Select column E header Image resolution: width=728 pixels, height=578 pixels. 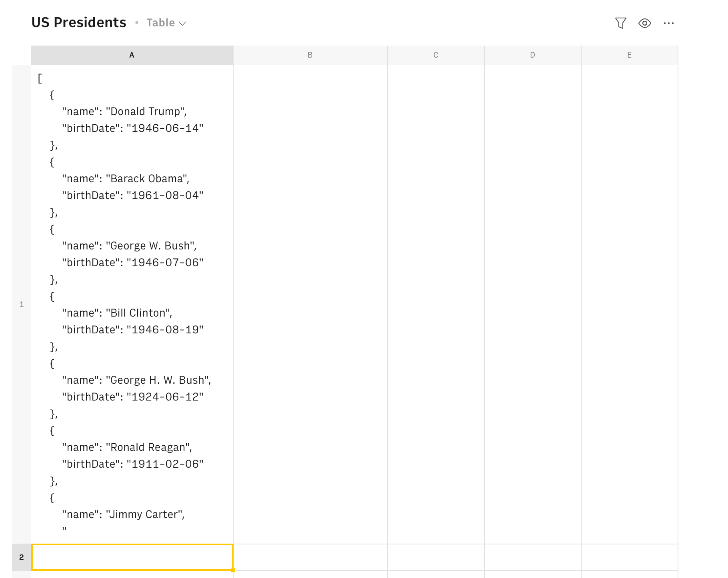[630, 55]
